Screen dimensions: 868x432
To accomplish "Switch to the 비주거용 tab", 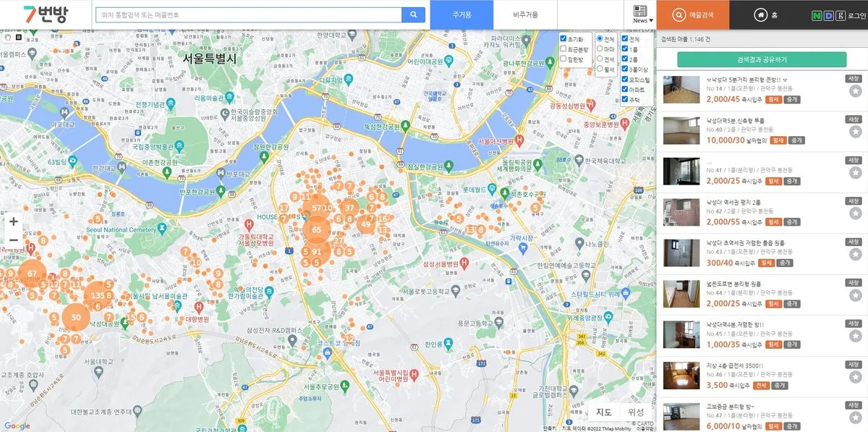I will (x=525, y=14).
